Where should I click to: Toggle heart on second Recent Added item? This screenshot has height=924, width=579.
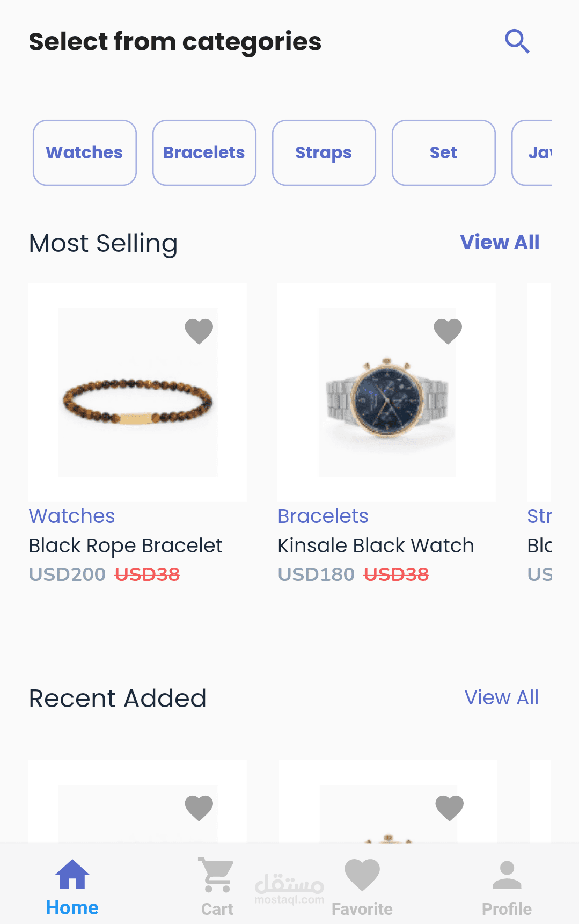pos(449,807)
